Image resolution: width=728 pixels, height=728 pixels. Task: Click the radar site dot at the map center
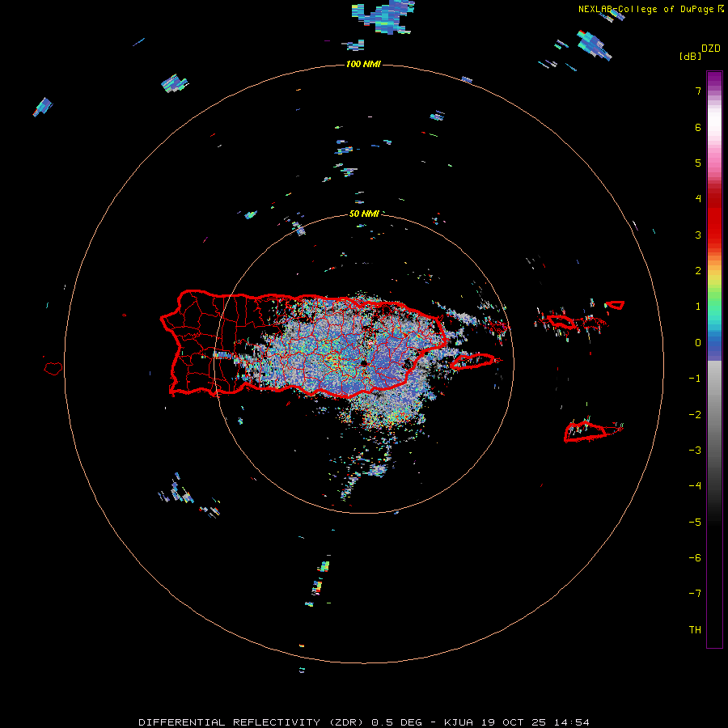tap(364, 363)
